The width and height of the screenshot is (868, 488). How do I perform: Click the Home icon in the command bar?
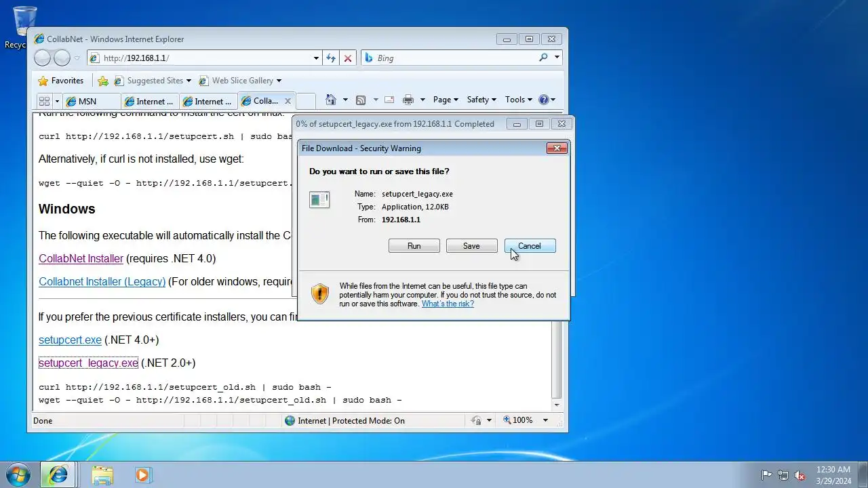[x=331, y=100]
